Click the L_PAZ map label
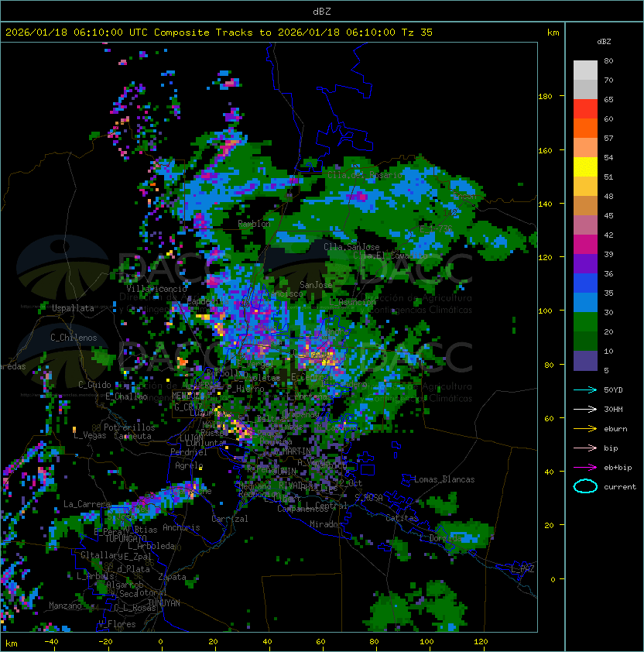This screenshot has width=644, height=652. coord(522,569)
